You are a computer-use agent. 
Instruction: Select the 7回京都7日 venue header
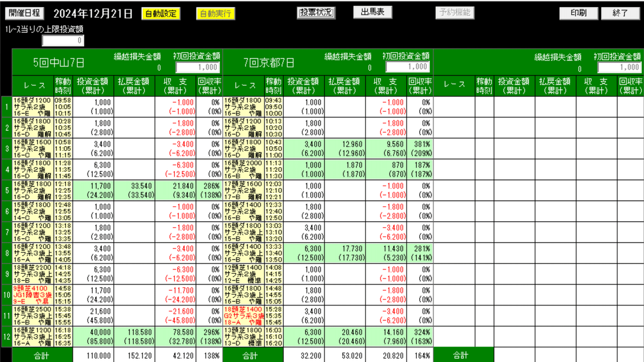click(268, 62)
